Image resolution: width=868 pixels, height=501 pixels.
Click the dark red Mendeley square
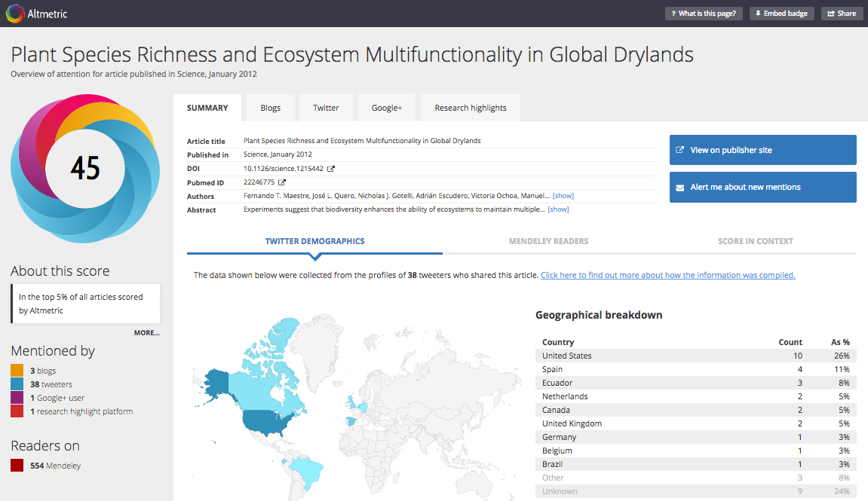(17, 466)
